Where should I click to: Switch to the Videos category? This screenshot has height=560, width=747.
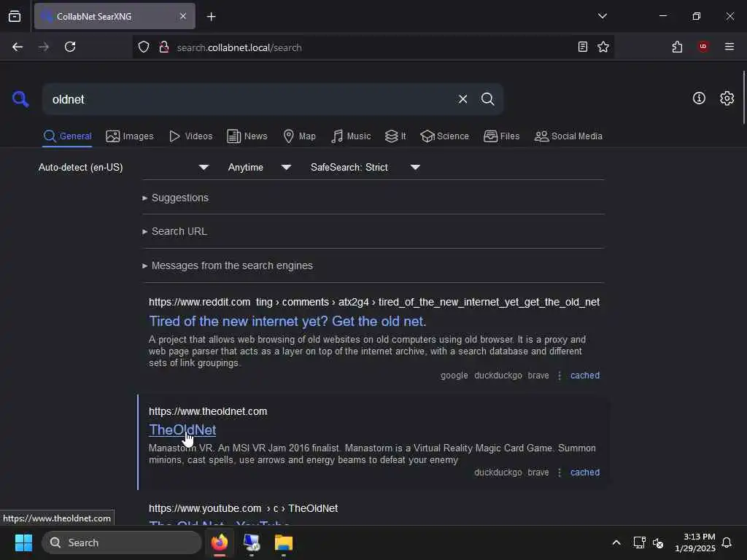[191, 136]
